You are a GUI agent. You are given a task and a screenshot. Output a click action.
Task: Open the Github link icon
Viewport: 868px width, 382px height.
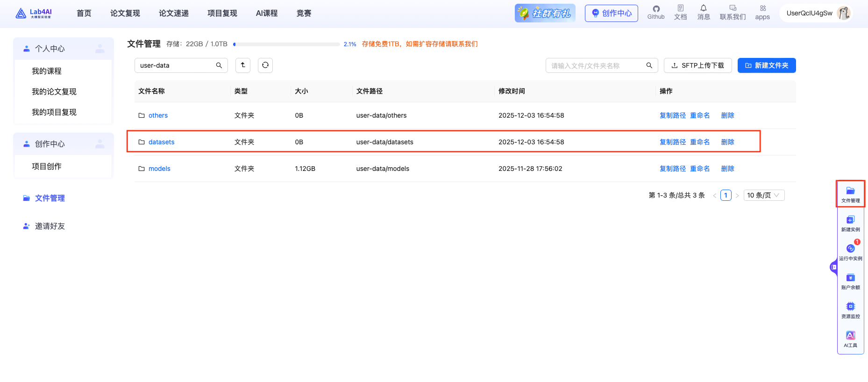pos(656,13)
